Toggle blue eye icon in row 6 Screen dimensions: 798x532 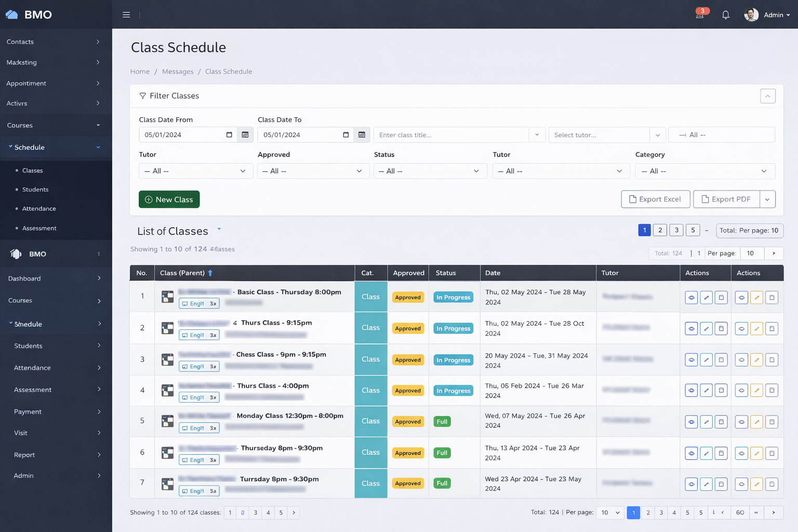[x=691, y=453]
